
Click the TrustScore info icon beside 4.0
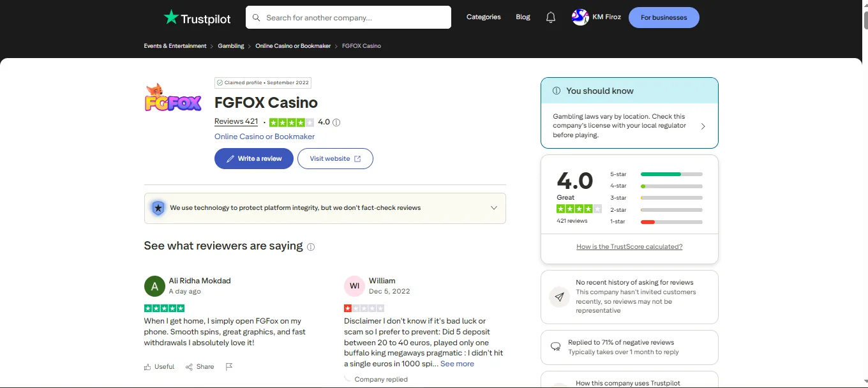pos(336,123)
